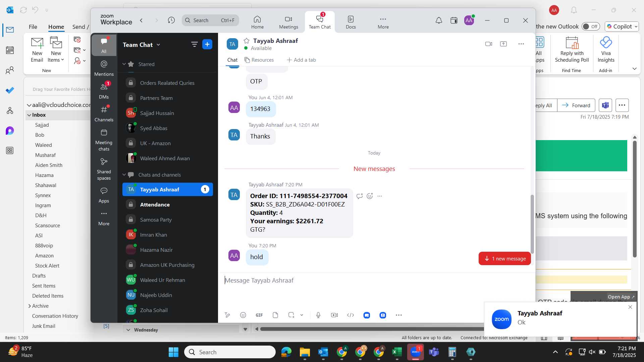
Task: Open the Zoom calendar icon in title bar
Action: [x=454, y=20]
